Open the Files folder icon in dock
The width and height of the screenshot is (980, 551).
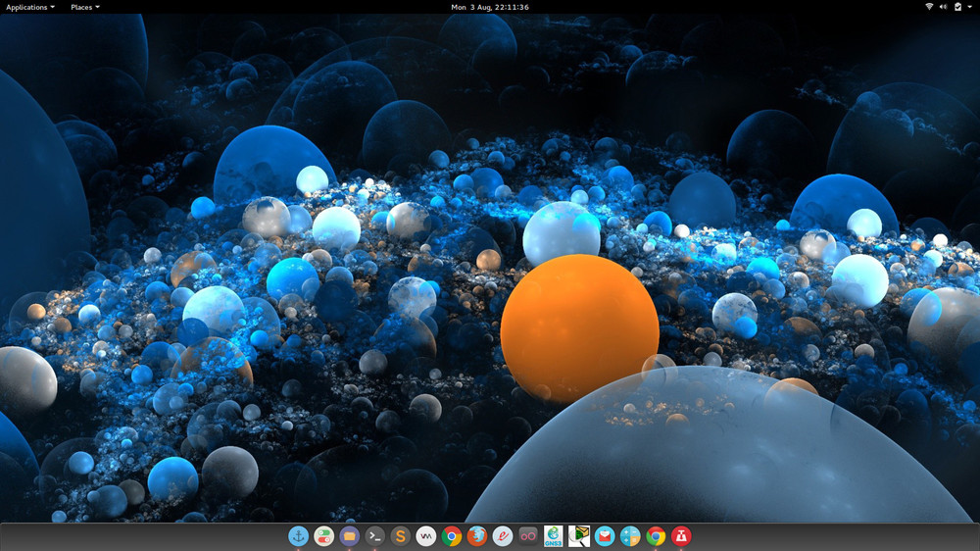(x=350, y=536)
